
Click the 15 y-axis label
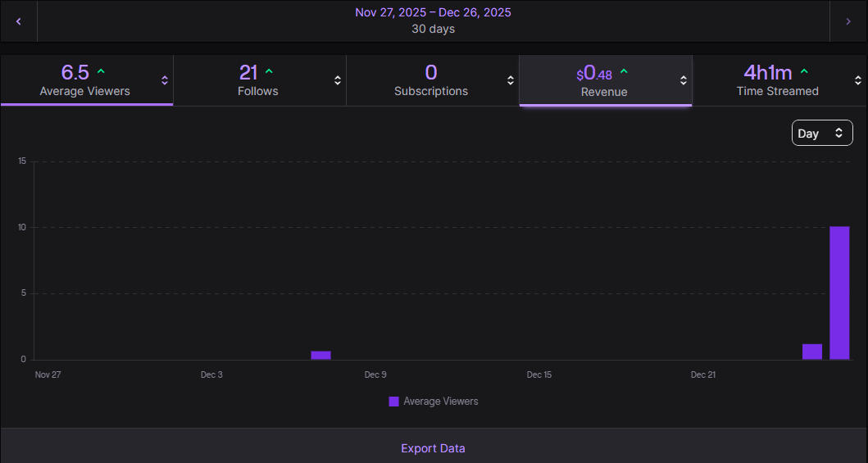22,161
